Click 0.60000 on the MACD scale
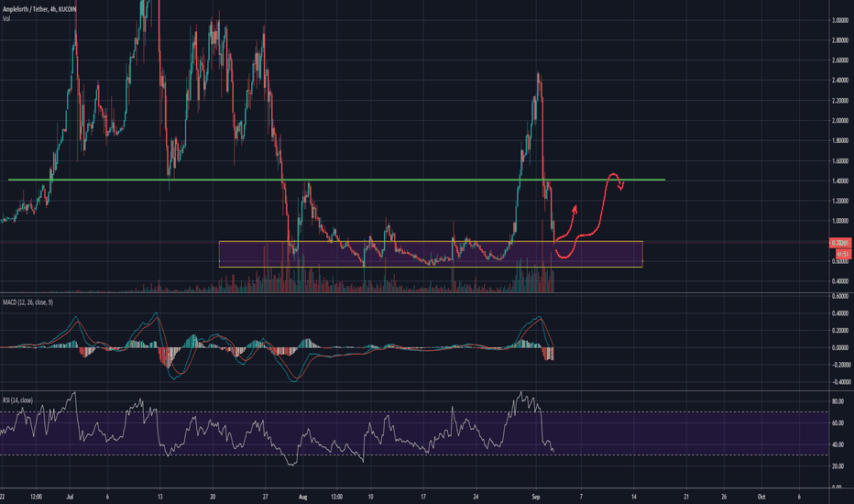 [840, 296]
